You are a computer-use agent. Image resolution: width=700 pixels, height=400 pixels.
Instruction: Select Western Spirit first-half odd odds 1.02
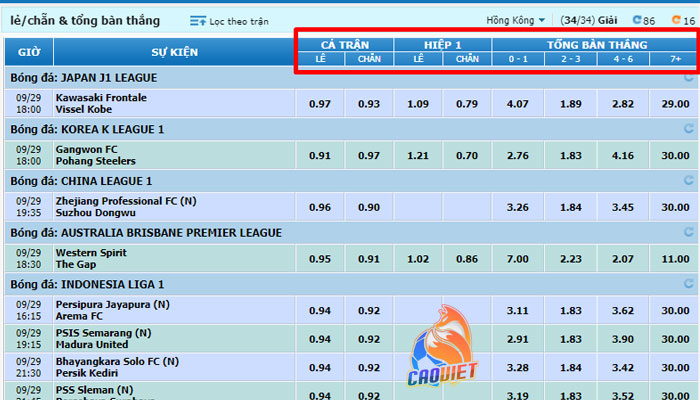coord(418,259)
